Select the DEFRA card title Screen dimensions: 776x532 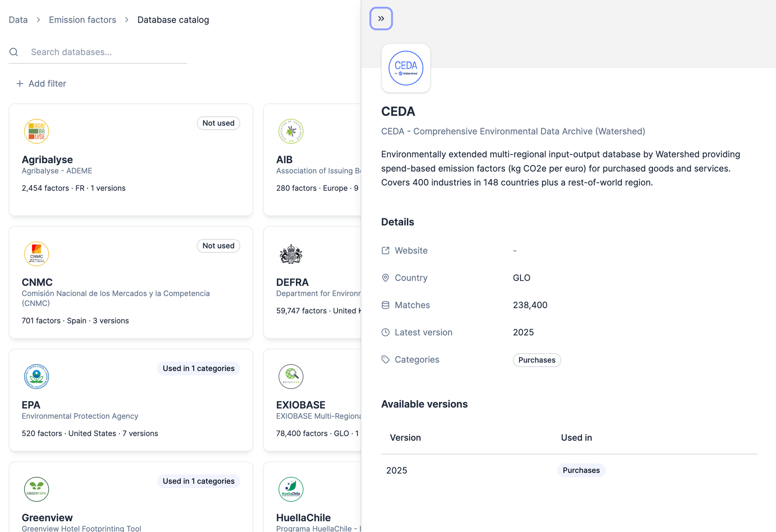pos(292,282)
